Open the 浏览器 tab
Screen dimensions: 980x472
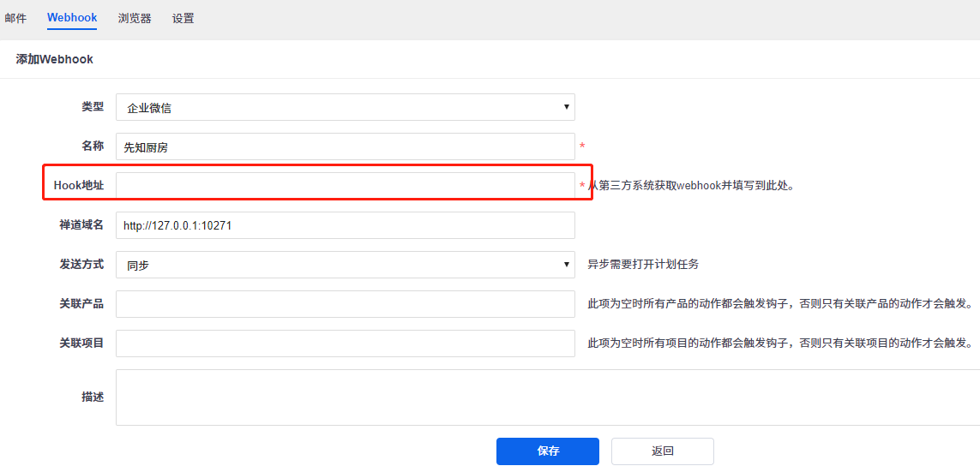click(x=135, y=18)
